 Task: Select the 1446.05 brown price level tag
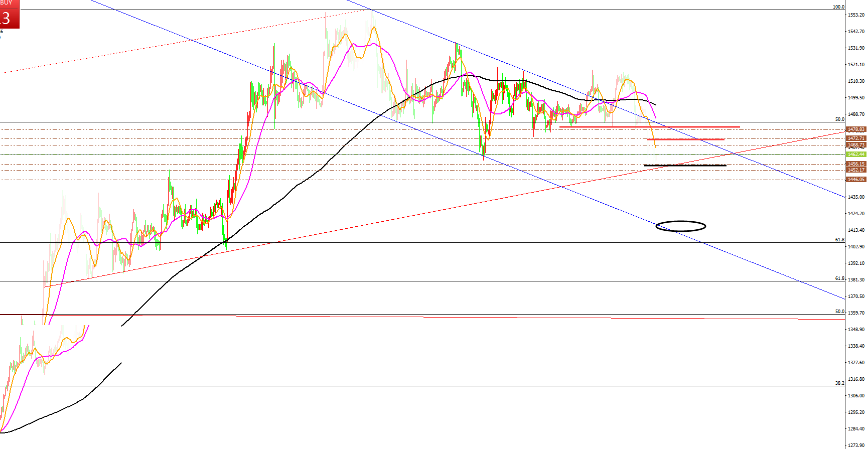point(855,180)
